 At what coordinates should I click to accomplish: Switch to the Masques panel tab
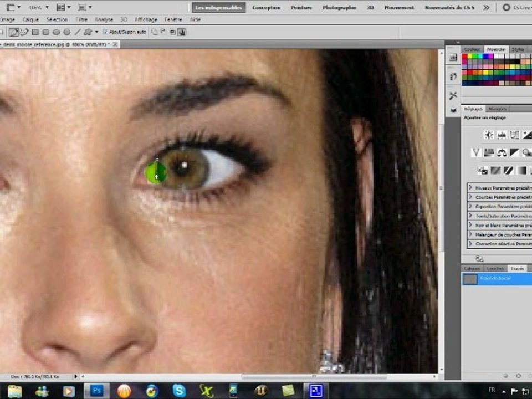(498, 109)
